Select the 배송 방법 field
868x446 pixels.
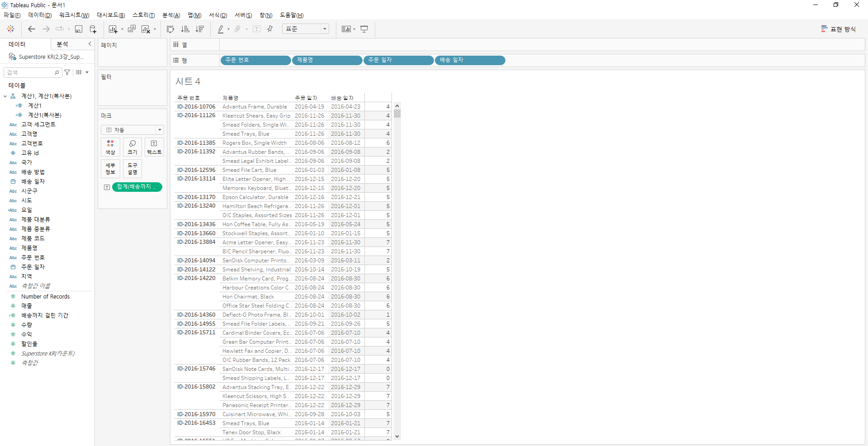tap(33, 172)
